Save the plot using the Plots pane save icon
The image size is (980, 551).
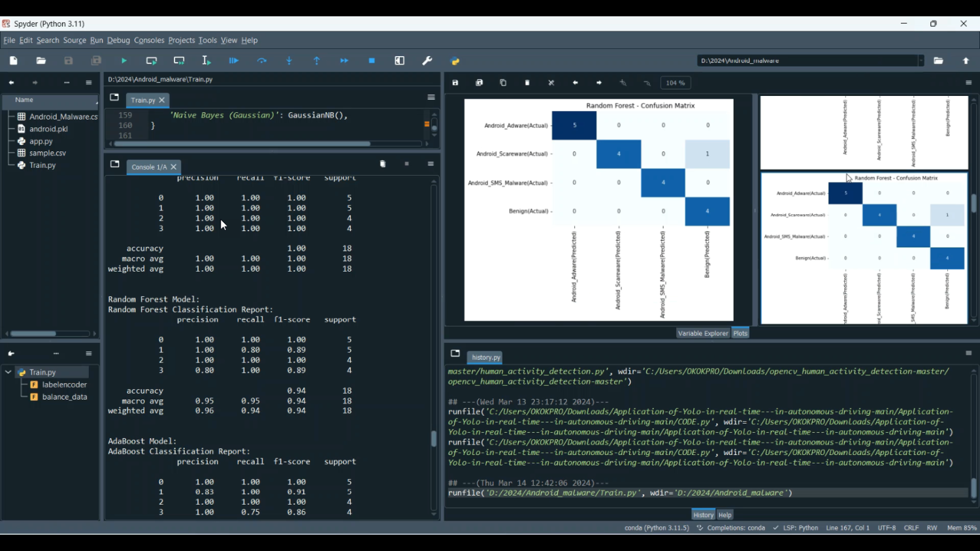click(455, 83)
